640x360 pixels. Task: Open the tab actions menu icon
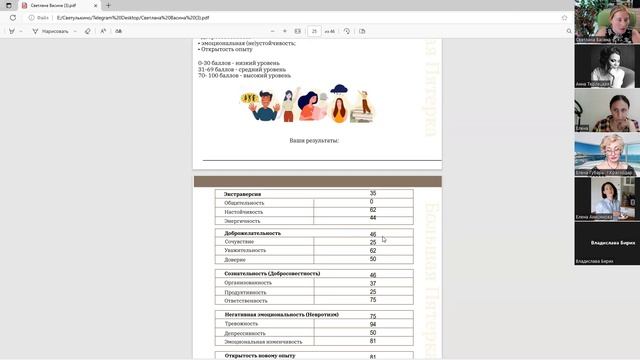(x=9, y=5)
